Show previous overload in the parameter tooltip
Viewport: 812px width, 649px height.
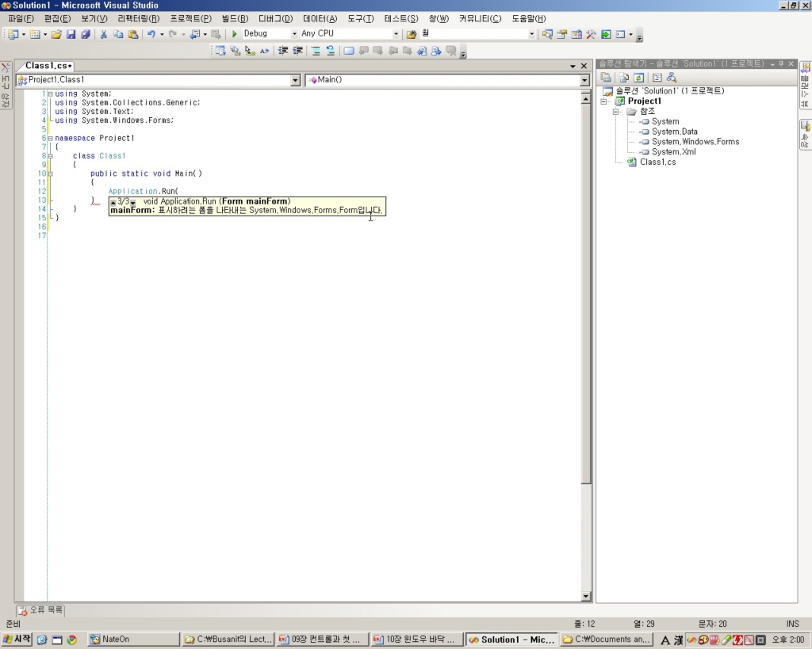(113, 202)
